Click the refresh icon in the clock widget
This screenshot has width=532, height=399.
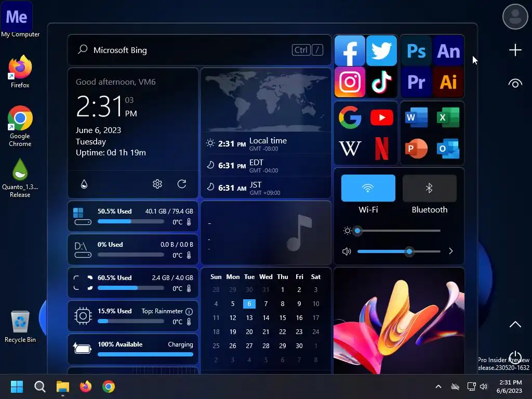pos(182,184)
